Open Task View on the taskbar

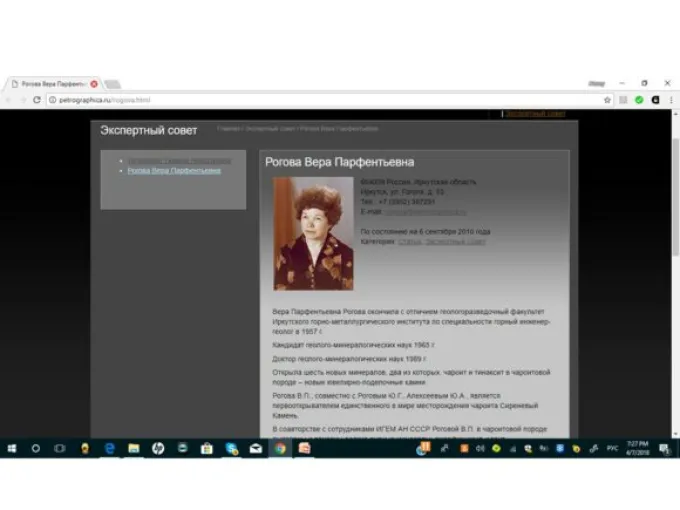(x=60, y=449)
